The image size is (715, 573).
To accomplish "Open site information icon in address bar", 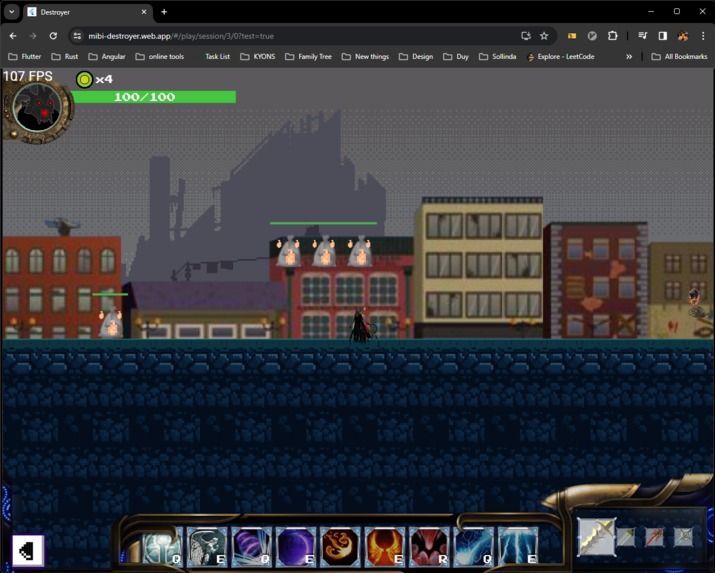I will point(78,36).
